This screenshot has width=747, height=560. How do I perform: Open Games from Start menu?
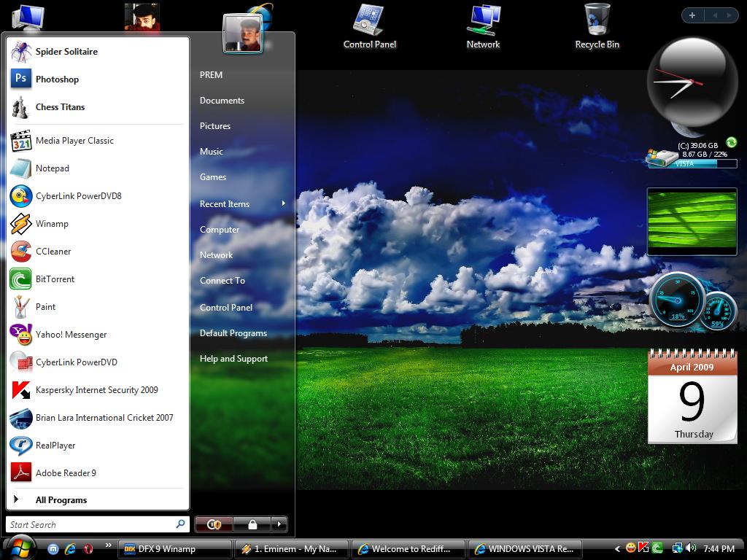[212, 176]
